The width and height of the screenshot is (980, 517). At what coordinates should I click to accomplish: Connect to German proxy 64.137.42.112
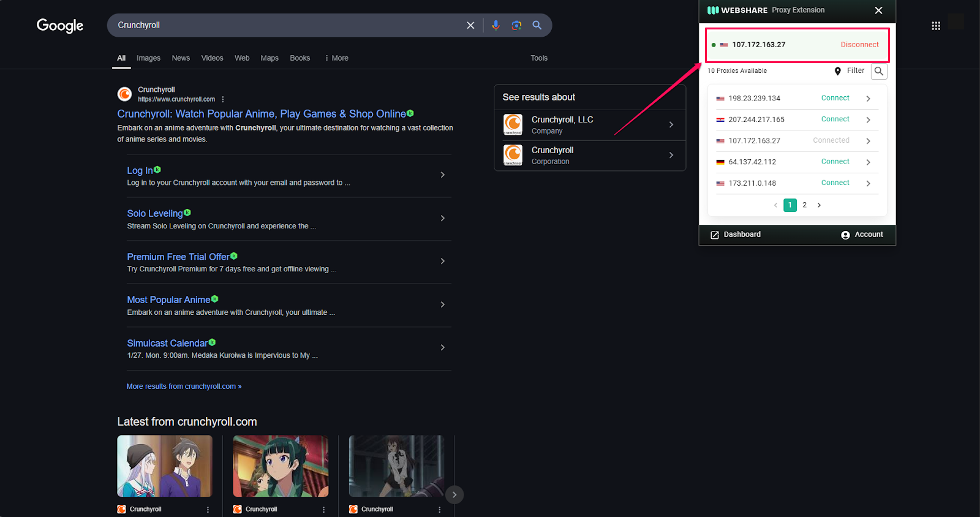(x=835, y=162)
